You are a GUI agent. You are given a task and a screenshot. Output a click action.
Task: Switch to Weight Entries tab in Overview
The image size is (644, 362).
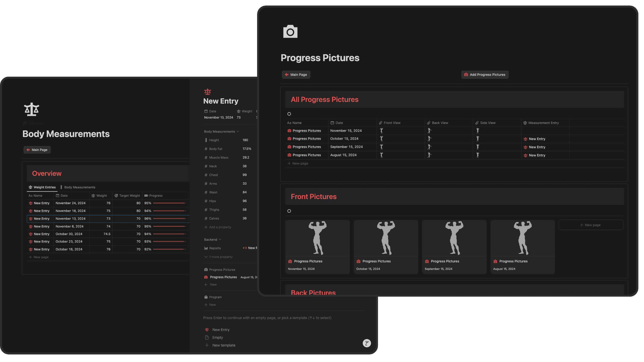click(43, 187)
